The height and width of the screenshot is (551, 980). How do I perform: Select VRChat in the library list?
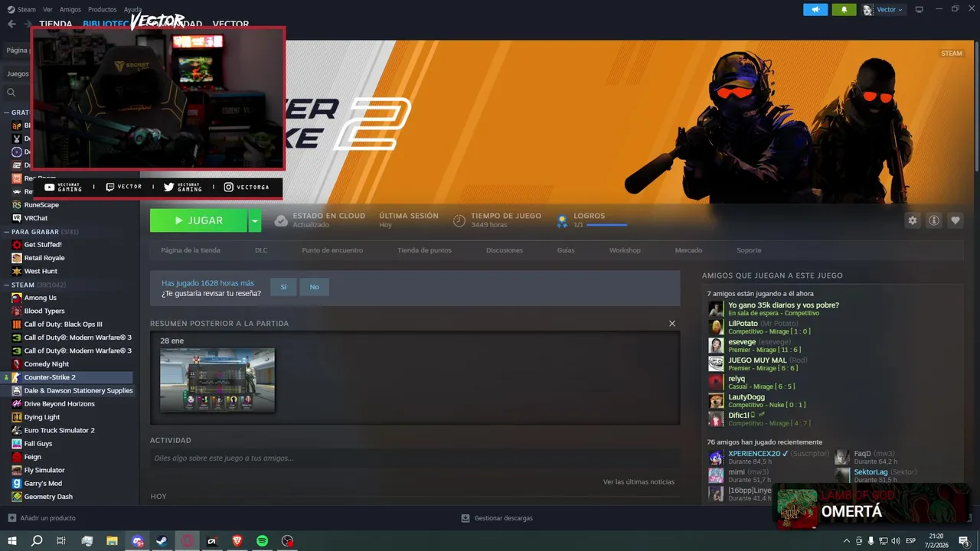point(36,218)
